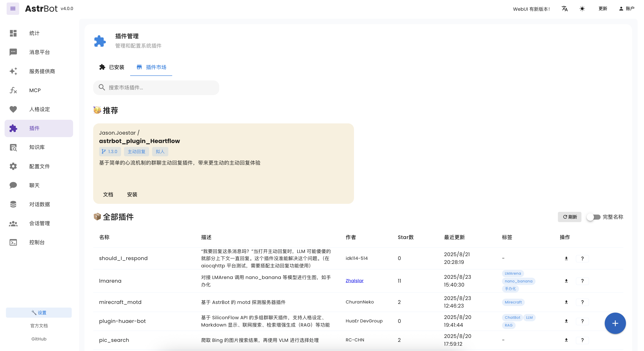The width and height of the screenshot is (644, 351).
Task: Open the 统计 dashboard icon
Action: [x=13, y=33]
